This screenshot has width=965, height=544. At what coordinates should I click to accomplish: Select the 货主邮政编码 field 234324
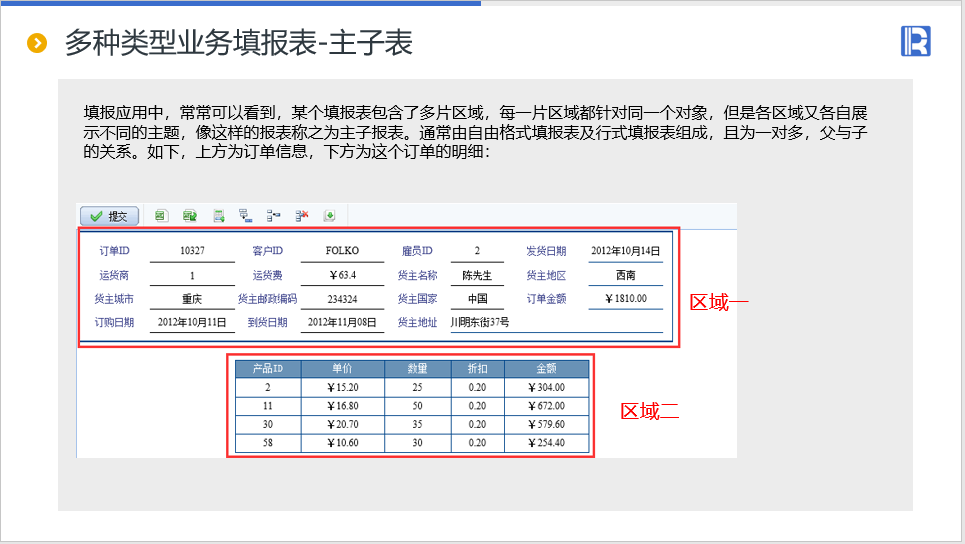(342, 299)
